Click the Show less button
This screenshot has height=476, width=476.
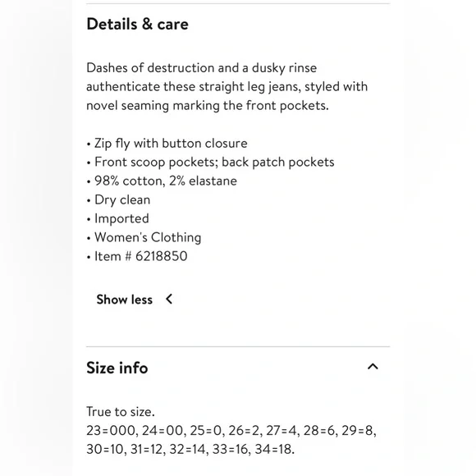135,300
